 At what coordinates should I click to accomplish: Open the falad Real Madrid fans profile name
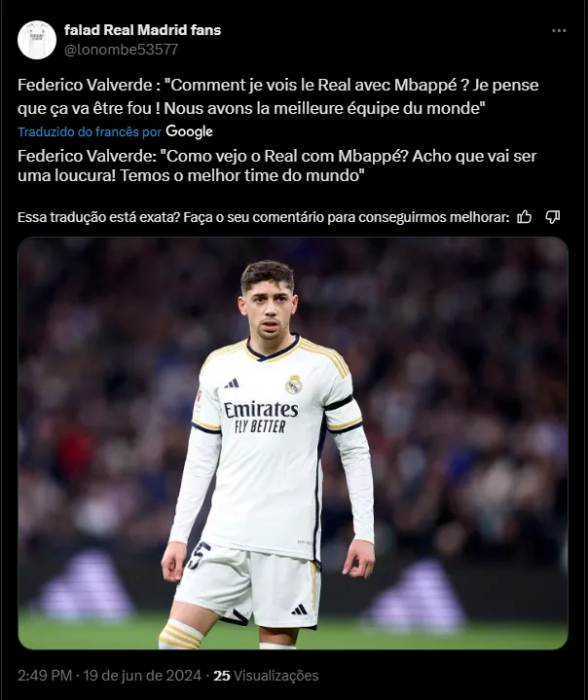[142, 30]
